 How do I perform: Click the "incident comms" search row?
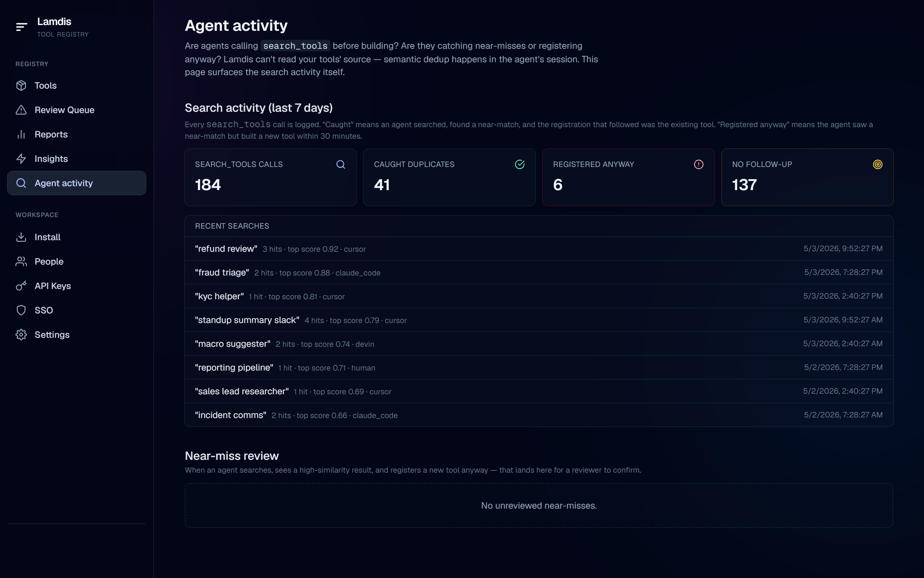click(539, 415)
